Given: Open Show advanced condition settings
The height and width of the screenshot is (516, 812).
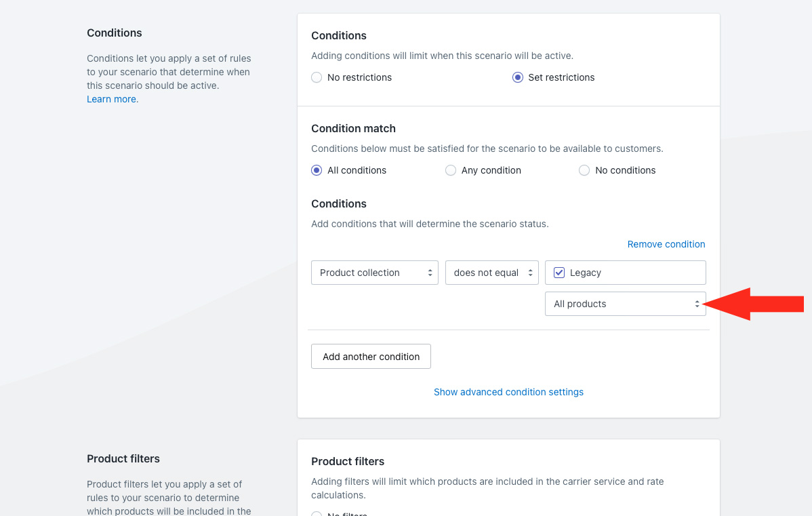Looking at the screenshot, I should tap(508, 392).
